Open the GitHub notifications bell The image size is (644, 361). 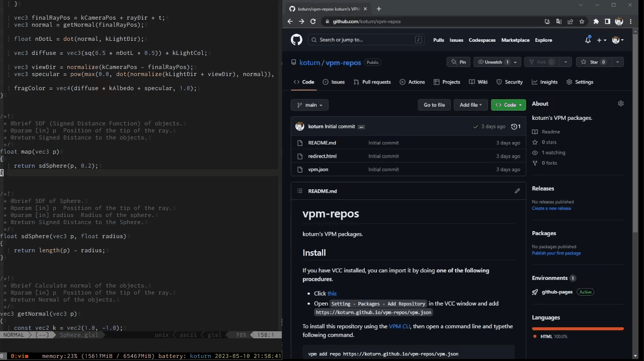[x=588, y=40]
